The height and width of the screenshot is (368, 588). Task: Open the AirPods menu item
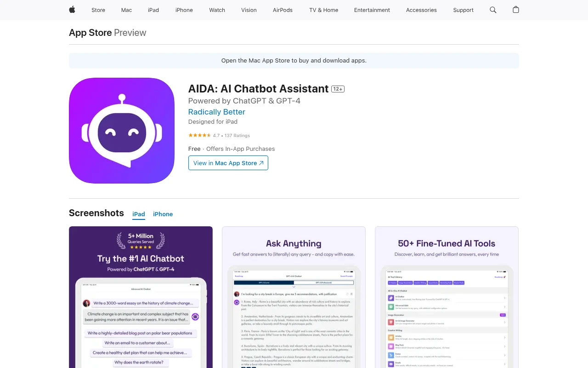[x=283, y=10]
